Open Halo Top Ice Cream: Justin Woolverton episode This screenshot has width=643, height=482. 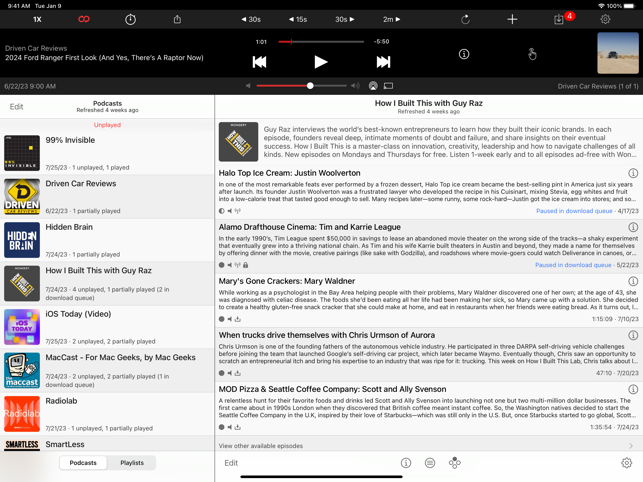click(429, 192)
